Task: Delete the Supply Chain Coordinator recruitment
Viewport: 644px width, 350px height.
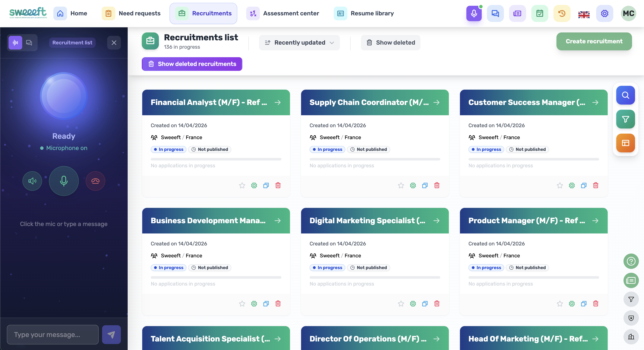Action: (x=436, y=185)
